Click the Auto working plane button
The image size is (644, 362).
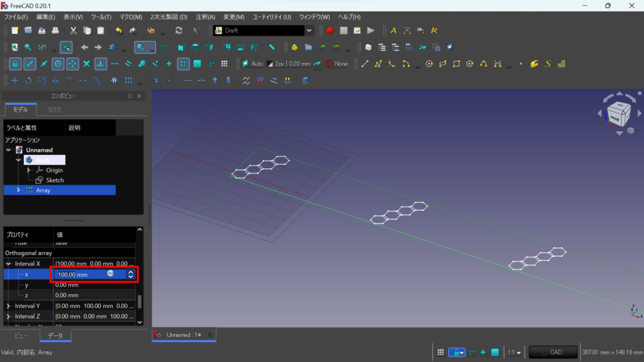253,63
